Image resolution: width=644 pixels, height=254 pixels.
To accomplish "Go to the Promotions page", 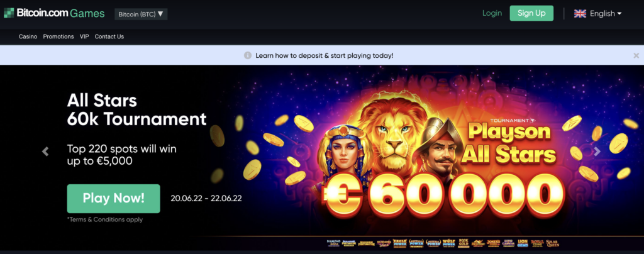I will click(x=58, y=36).
